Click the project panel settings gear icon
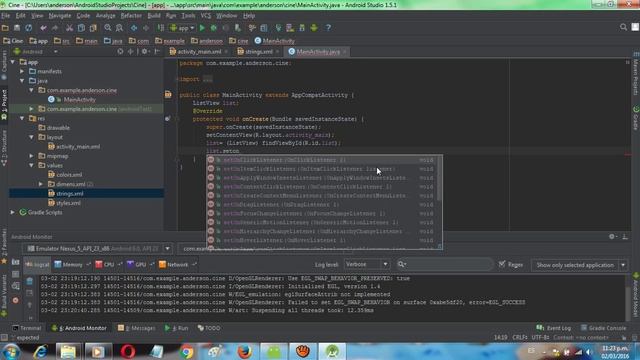This screenshot has height=360, width=640. pyautogui.click(x=144, y=51)
